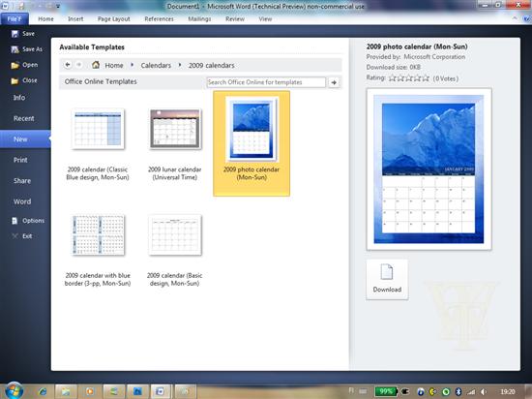The image size is (532, 399).
Task: Expand the arrow after Calendars in the breadcrumb
Action: [180, 65]
